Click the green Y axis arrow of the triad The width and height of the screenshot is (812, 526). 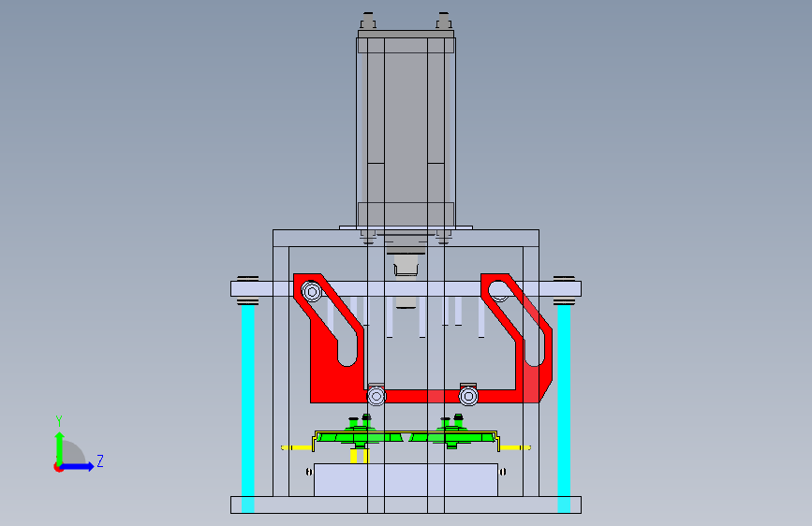pos(60,447)
